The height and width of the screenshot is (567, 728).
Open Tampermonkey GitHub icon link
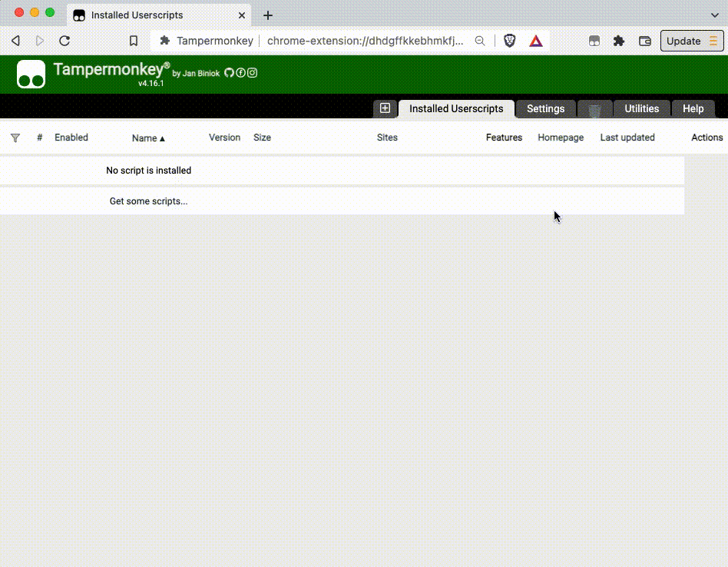229,72
